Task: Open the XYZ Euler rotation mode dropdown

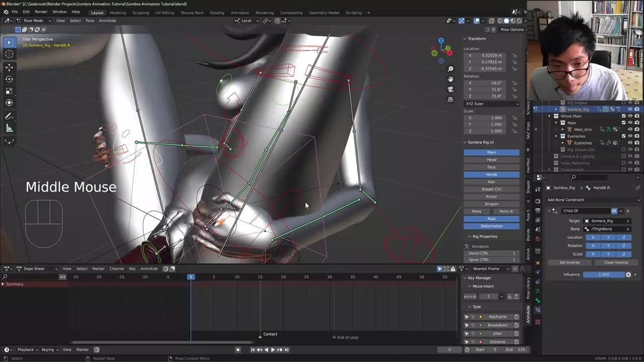Action: (x=492, y=104)
